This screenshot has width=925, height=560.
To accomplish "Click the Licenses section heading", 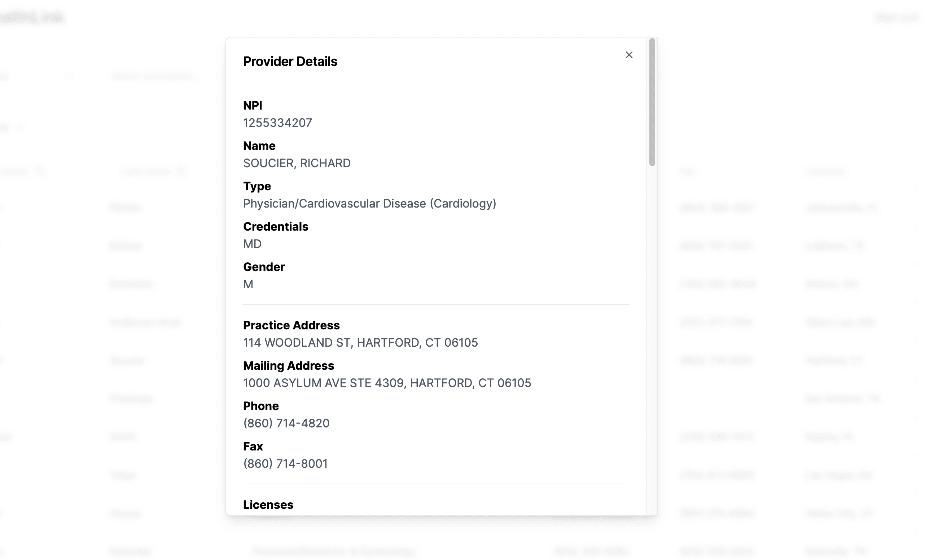I will click(268, 505).
